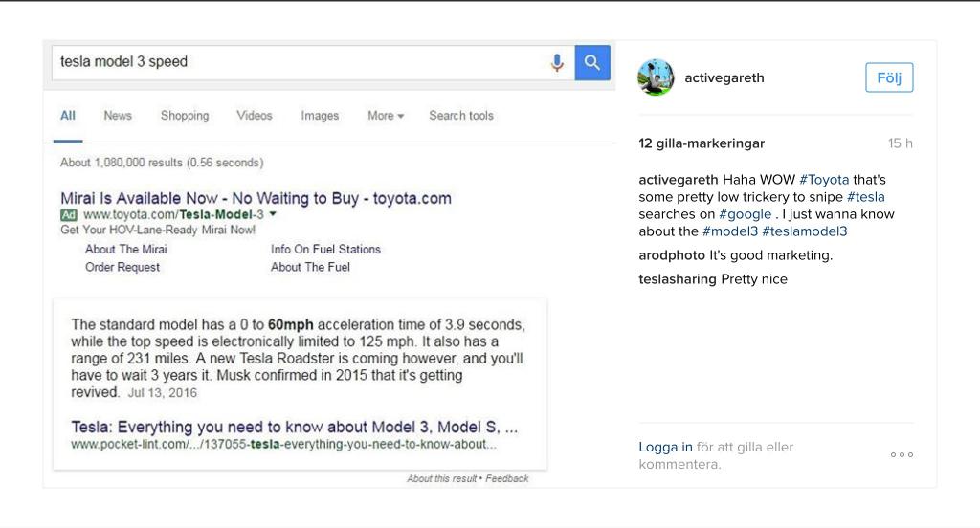
Task: Open the Mirai Is Available Now ad link
Action: tap(256, 198)
